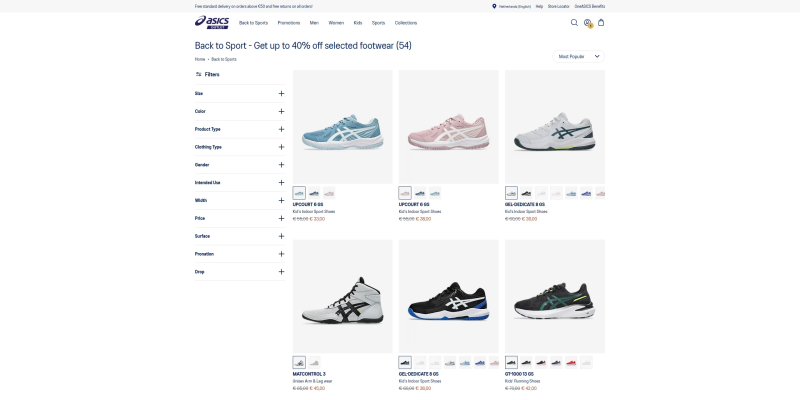Go to Home breadcrumb
Screen dimensions: 800x400
[x=200, y=59]
